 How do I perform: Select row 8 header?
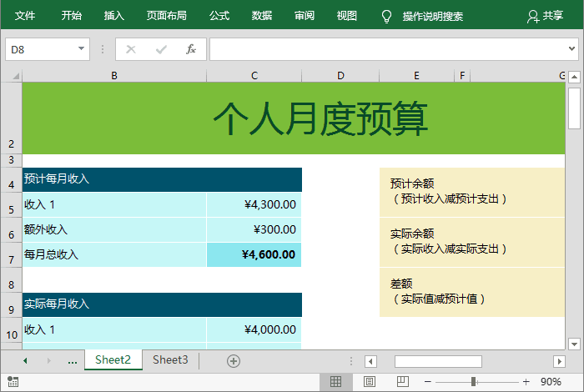[x=11, y=280]
